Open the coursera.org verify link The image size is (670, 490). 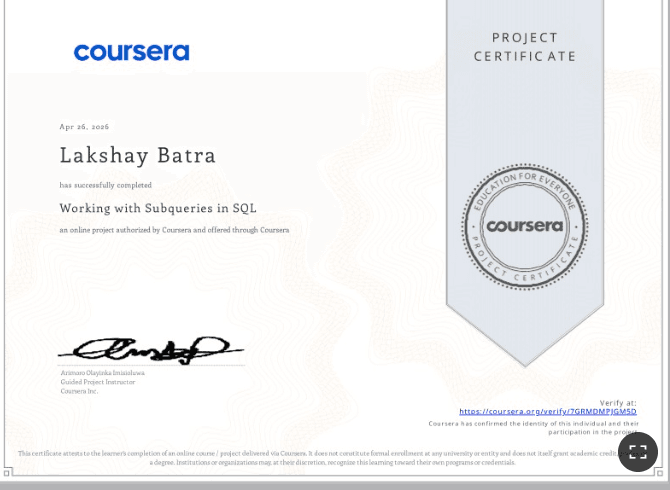[x=548, y=411]
